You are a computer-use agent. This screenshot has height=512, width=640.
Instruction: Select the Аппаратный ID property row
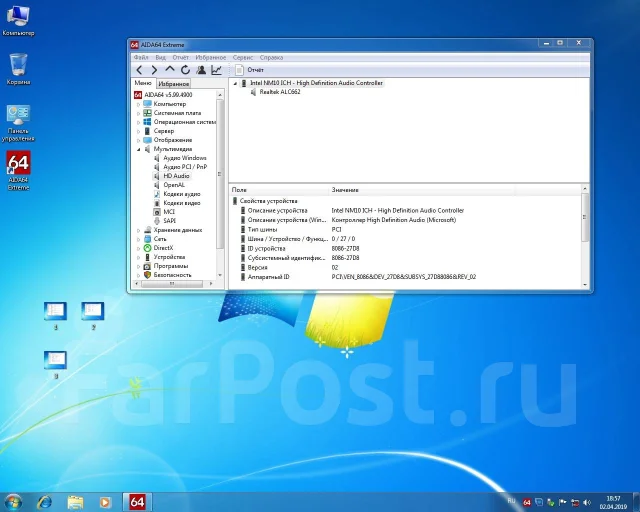click(407, 277)
